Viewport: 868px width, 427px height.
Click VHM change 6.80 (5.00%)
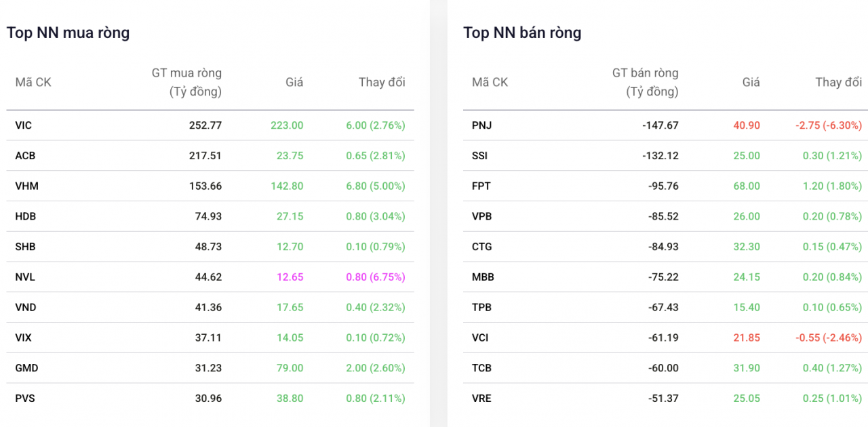(x=376, y=186)
